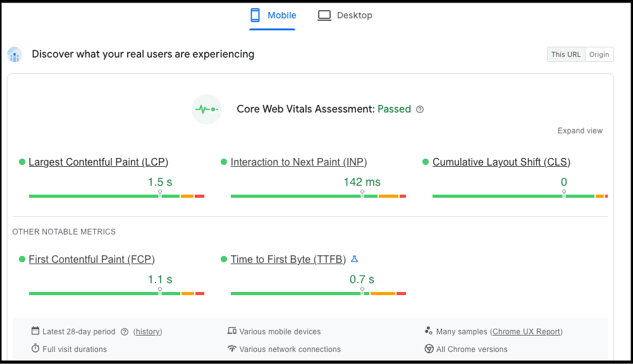
Task: Open Largest Contentful Paint (LCP) link
Action: tap(98, 162)
